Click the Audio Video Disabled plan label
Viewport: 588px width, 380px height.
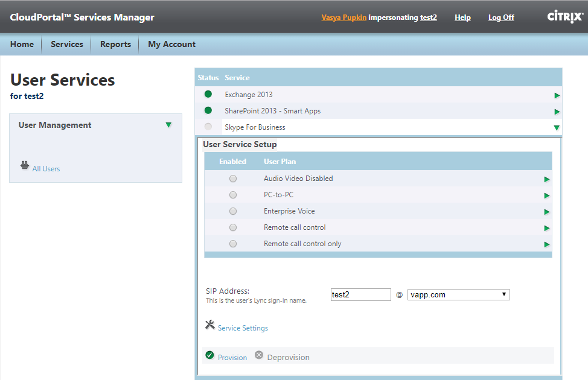click(x=298, y=179)
